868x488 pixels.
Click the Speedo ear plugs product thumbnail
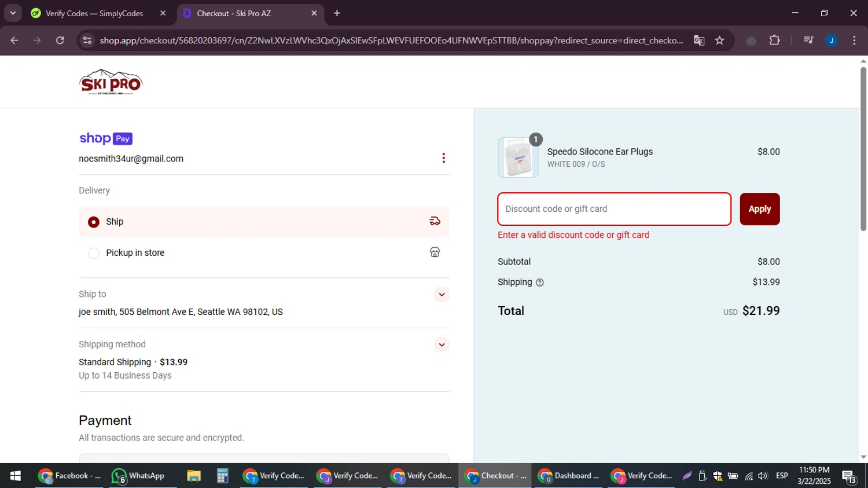click(x=518, y=157)
